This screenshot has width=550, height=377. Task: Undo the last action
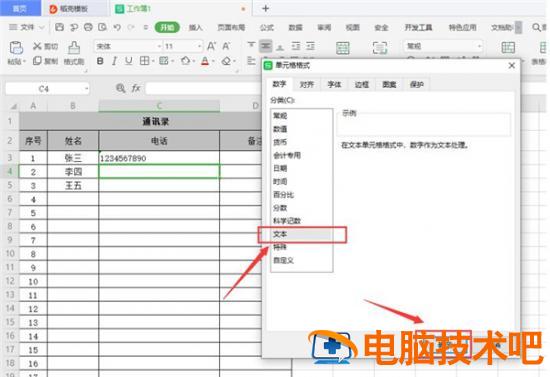tap(117, 27)
